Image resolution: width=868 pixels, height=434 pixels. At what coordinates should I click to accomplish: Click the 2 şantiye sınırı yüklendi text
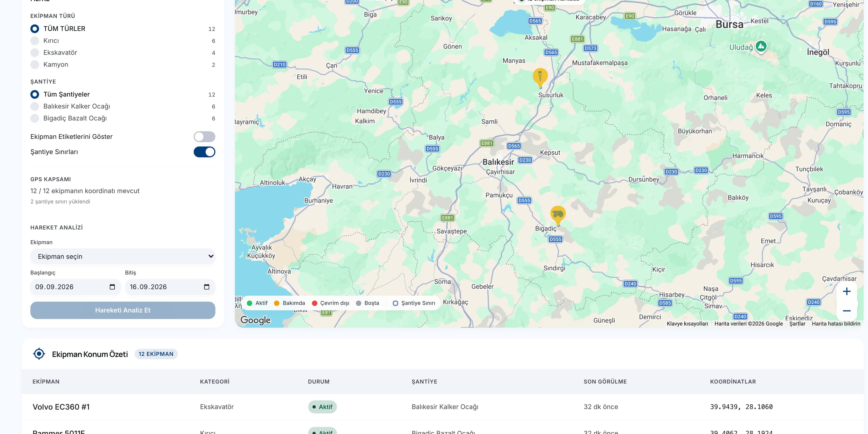(60, 202)
